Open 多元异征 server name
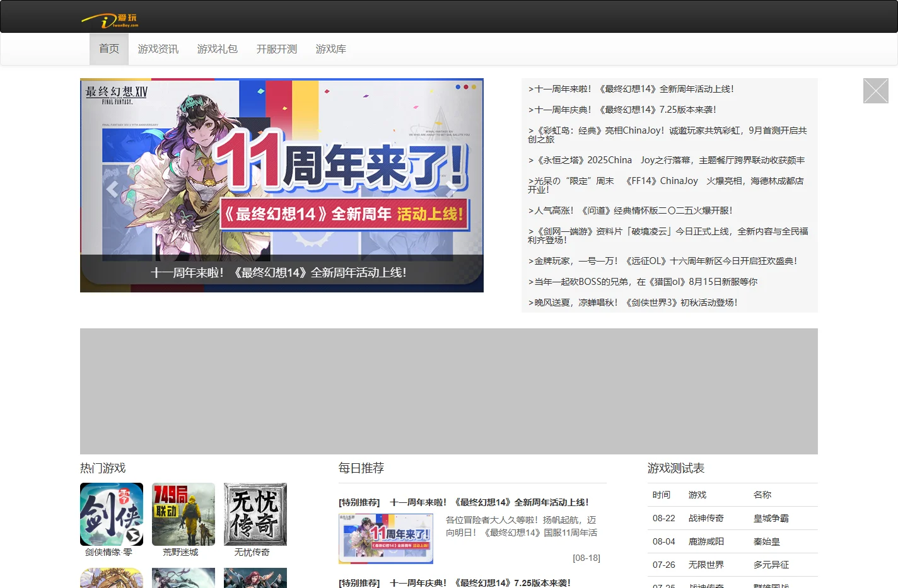This screenshot has width=898, height=588. [771, 565]
